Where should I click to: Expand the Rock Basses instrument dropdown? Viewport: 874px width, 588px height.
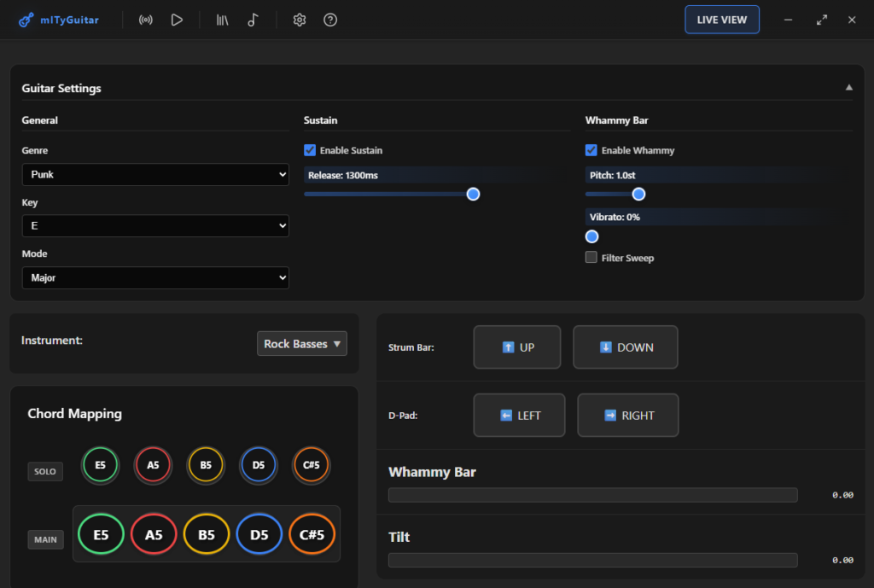[302, 343]
